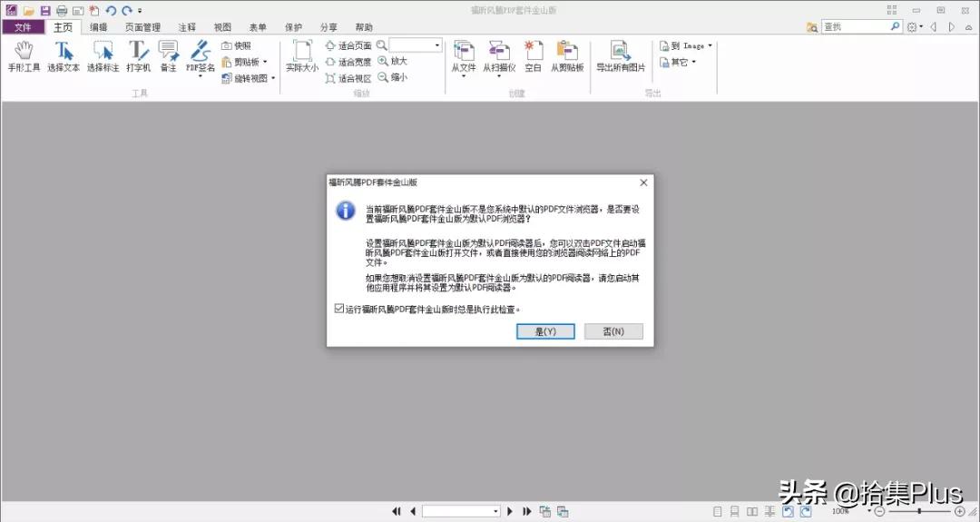The width and height of the screenshot is (980, 522).
Task: Open search settings gear dropdown
Action: coord(915,27)
